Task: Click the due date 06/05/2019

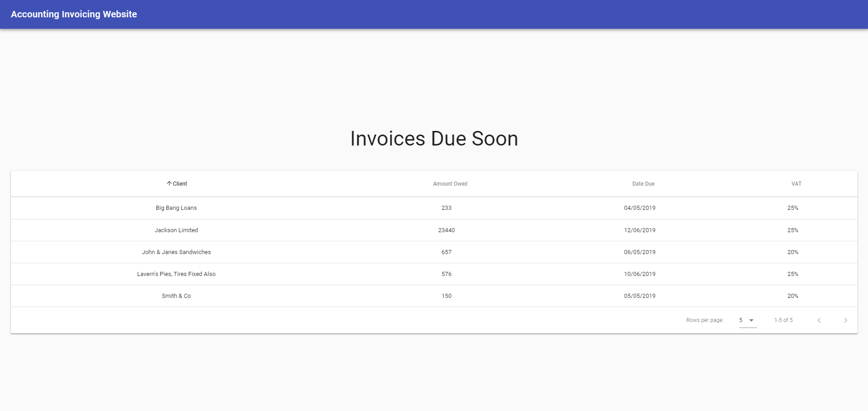Action: click(x=640, y=252)
